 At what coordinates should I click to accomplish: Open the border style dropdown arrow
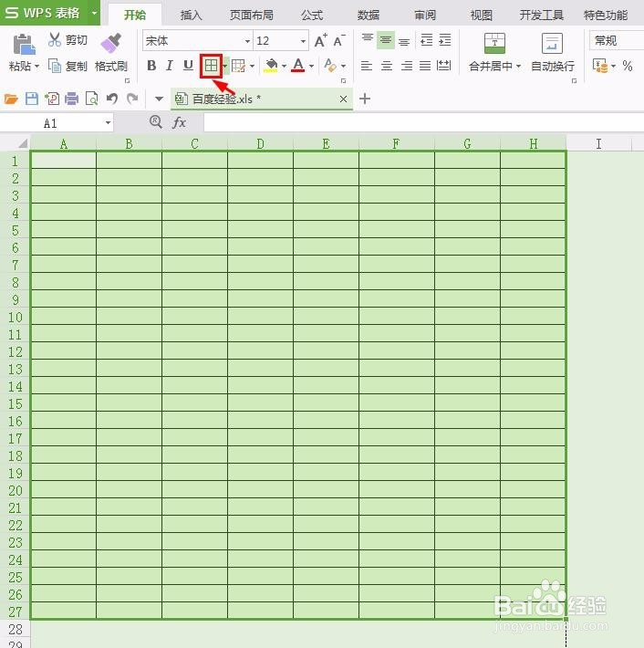point(225,66)
